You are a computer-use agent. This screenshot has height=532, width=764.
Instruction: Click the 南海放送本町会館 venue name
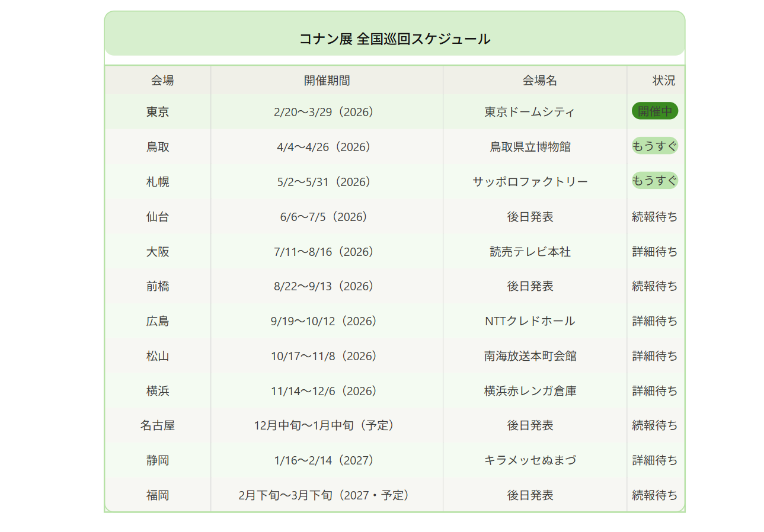pyautogui.click(x=530, y=356)
